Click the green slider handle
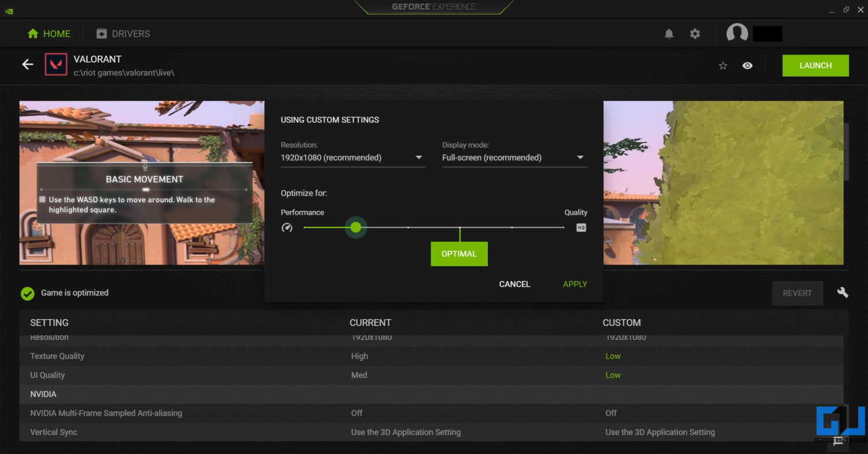The image size is (868, 454). pos(356,228)
